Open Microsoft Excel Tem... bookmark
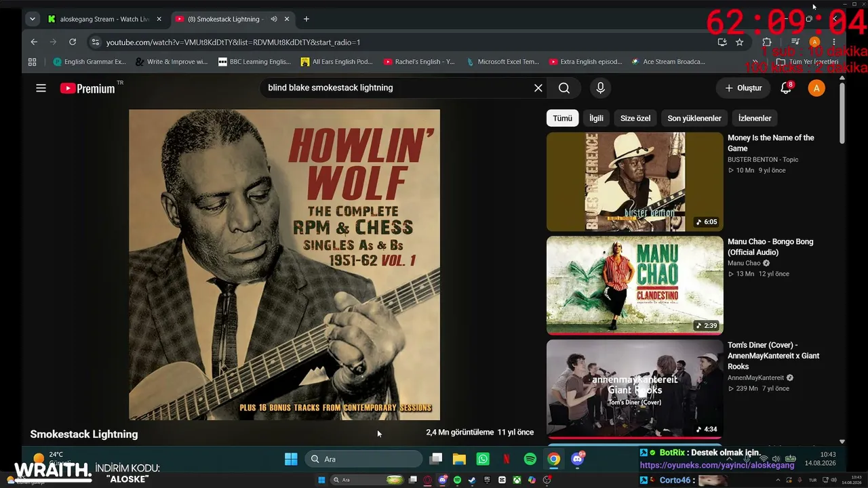The image size is (868, 488). (502, 62)
